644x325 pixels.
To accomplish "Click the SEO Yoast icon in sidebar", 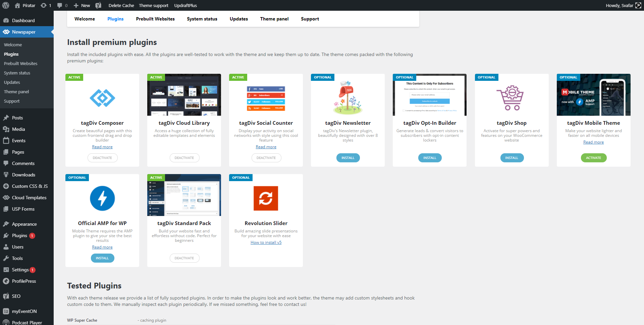I will (6, 296).
